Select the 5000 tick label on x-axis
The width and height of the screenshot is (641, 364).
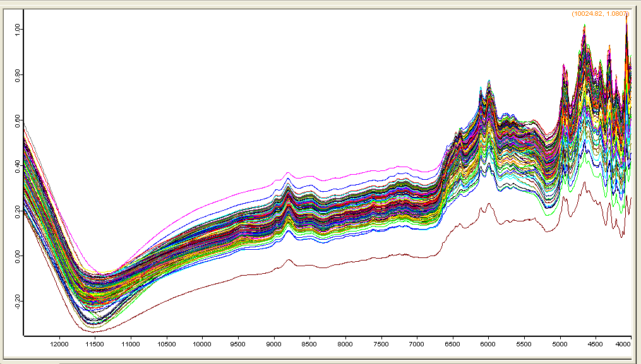click(x=560, y=344)
